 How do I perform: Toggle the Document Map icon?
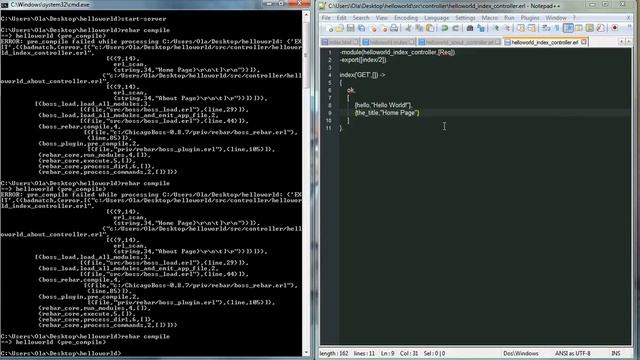(x=589, y=28)
